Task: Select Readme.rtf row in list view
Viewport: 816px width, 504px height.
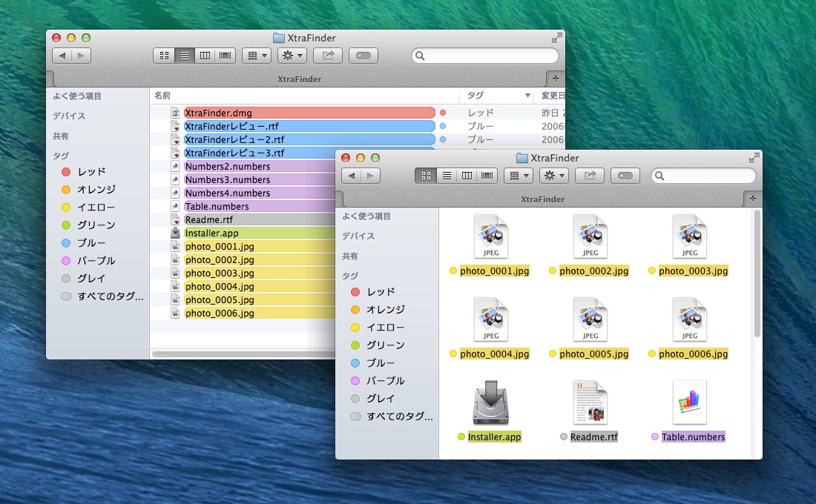Action: pos(259,219)
